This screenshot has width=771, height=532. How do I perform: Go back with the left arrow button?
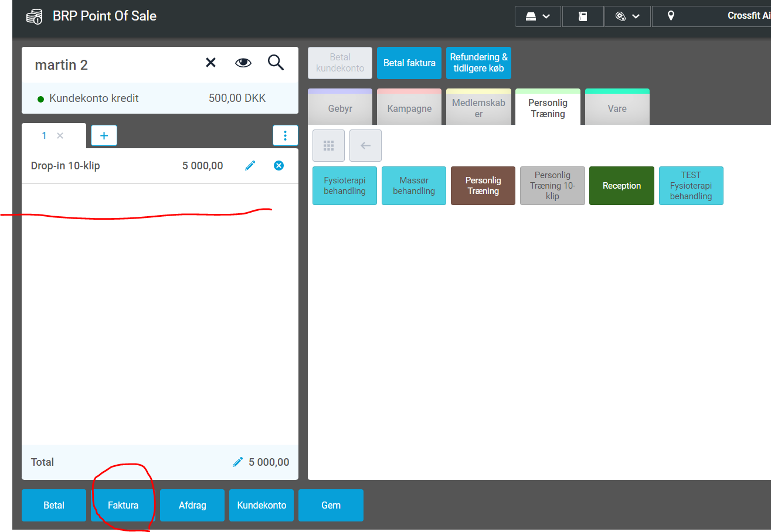(365, 145)
